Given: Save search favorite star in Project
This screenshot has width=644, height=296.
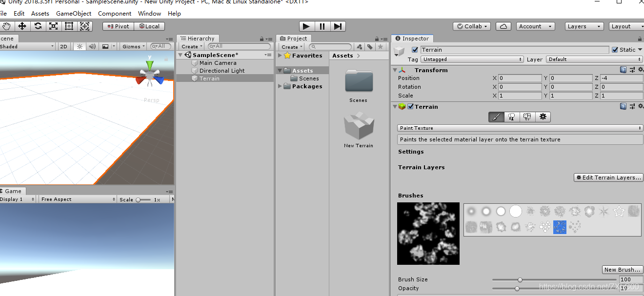Looking at the screenshot, I should coord(380,47).
